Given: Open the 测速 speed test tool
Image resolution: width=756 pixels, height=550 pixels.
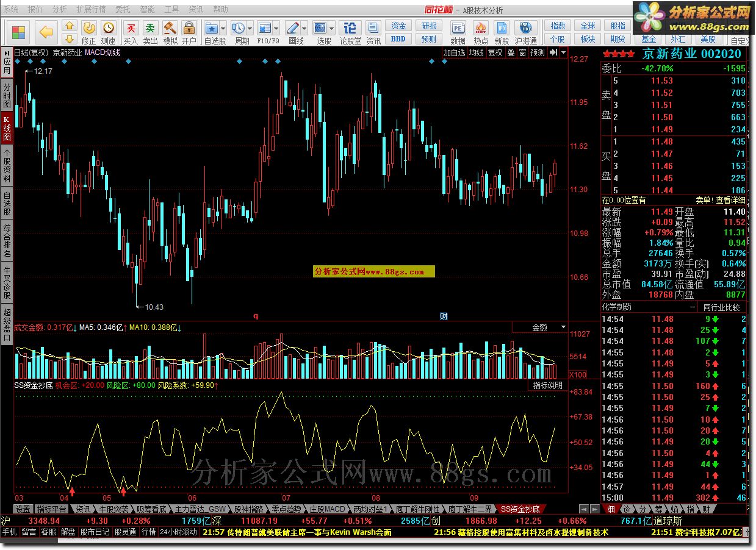Looking at the screenshot, I should point(109,32).
